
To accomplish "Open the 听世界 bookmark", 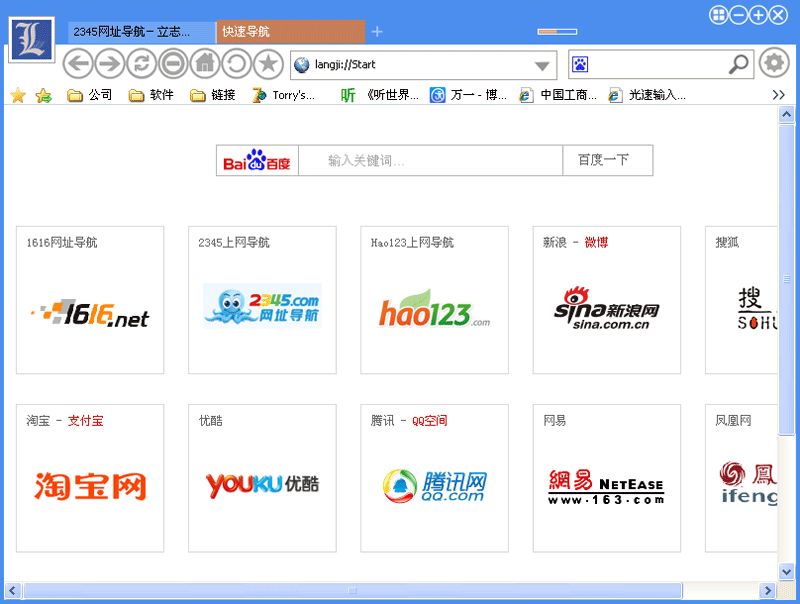I will pyautogui.click(x=380, y=95).
